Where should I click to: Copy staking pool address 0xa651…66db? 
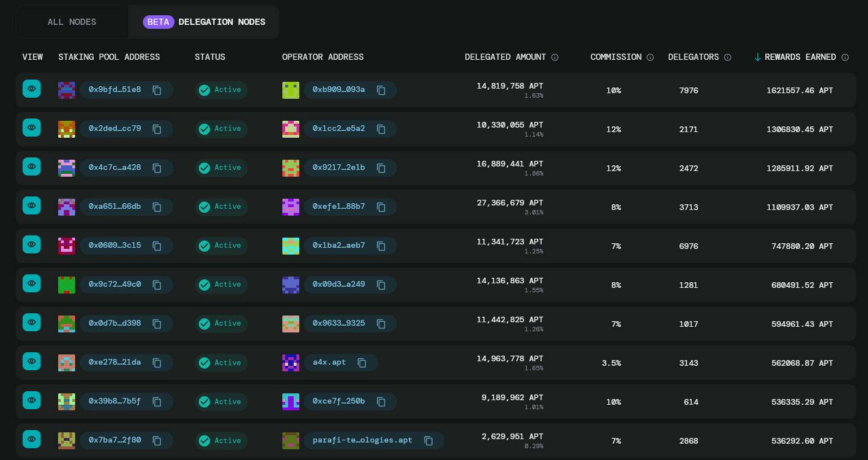coord(157,207)
